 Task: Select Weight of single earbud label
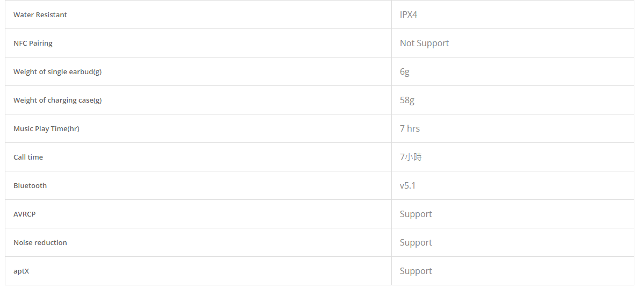point(58,72)
